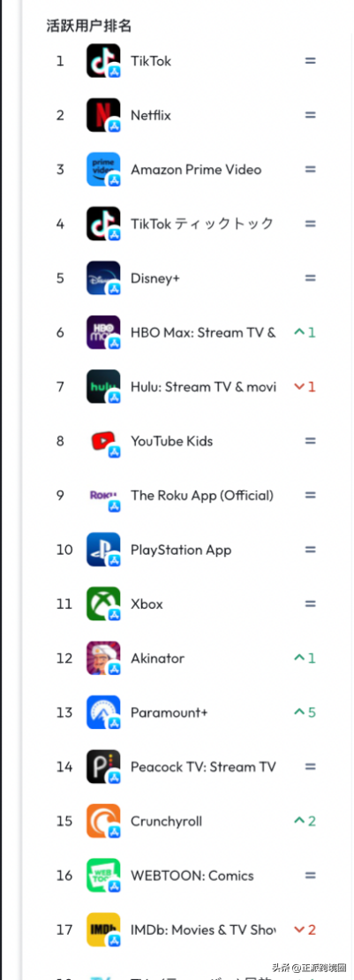Click the PlayStation App icon
The height and width of the screenshot is (980, 354).
point(103,550)
